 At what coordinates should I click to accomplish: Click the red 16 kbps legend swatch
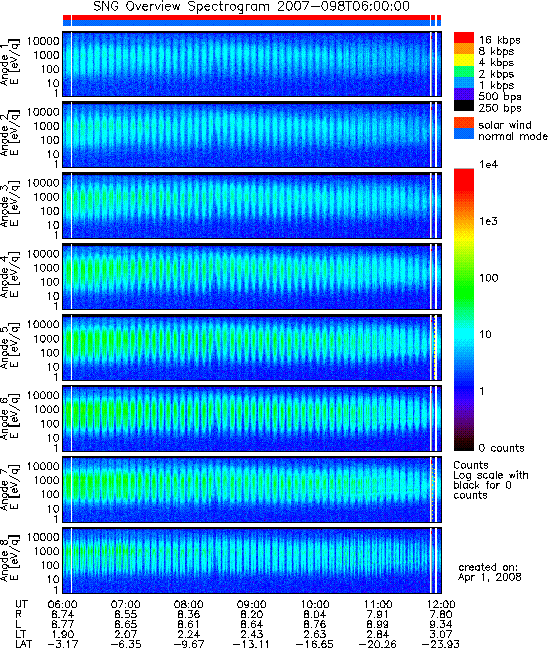pyautogui.click(x=464, y=38)
